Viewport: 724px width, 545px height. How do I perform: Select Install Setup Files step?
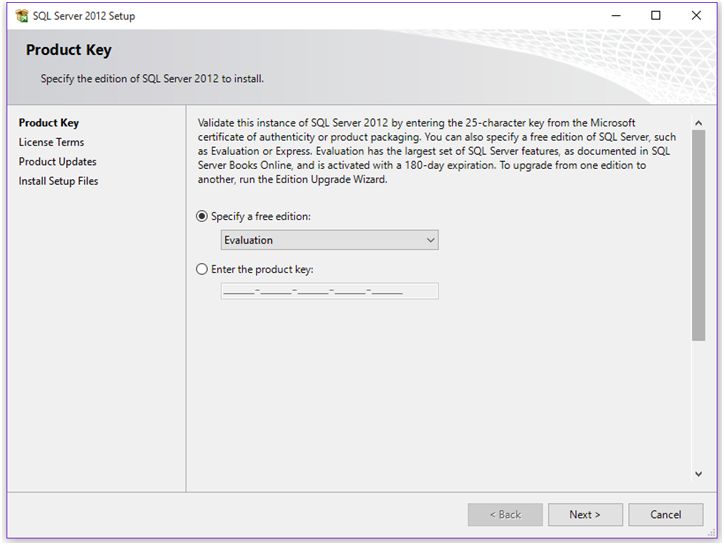point(59,181)
